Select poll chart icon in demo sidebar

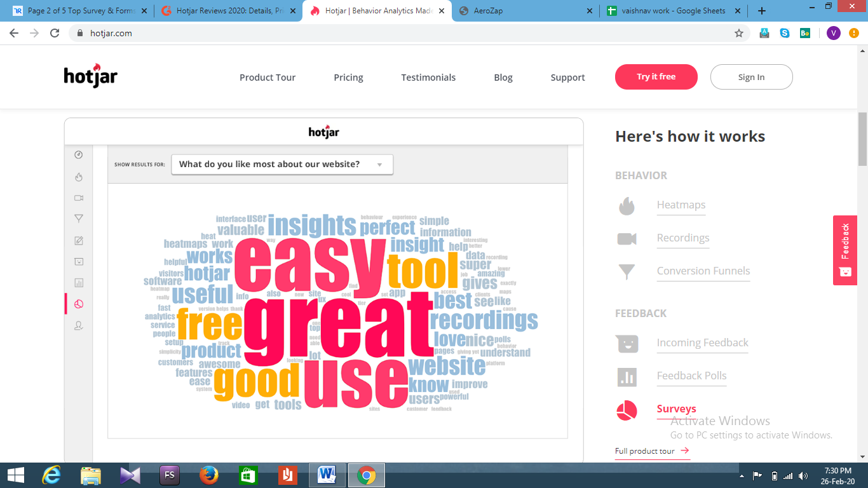79,283
